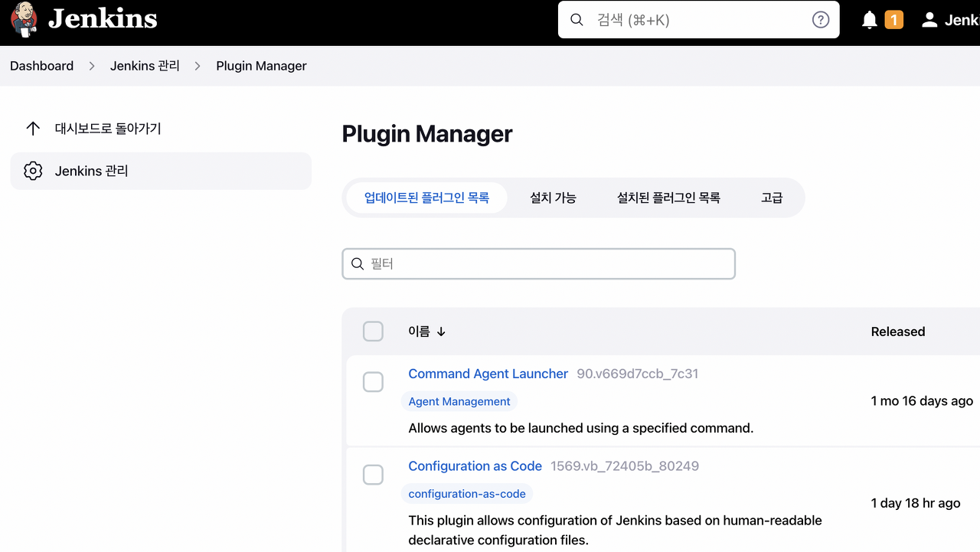Focus the 필터 plugin filter field

point(538,263)
